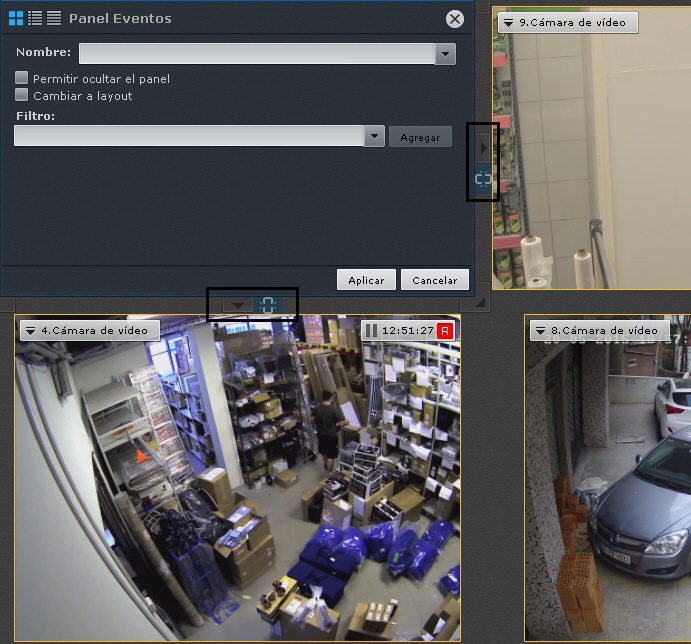This screenshot has height=644, width=691.
Task: Click the 12:51:27 timestamp on camera 4
Action: (408, 331)
